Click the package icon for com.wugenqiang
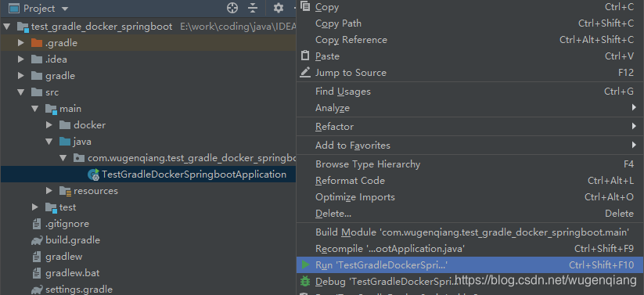This screenshot has width=644, height=295. pyautogui.click(x=79, y=158)
